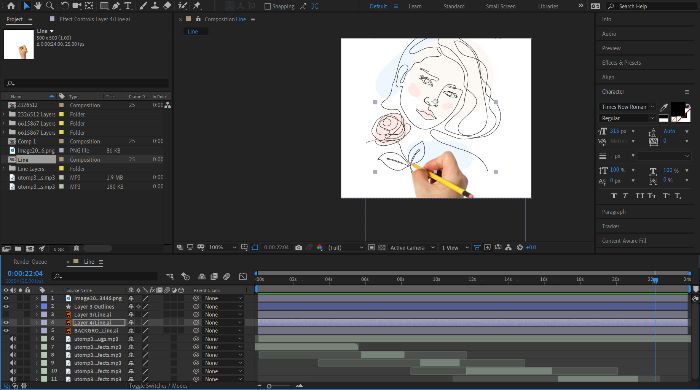Open the Paragraph panel
Viewport: 700px width, 390px height.
coord(613,212)
